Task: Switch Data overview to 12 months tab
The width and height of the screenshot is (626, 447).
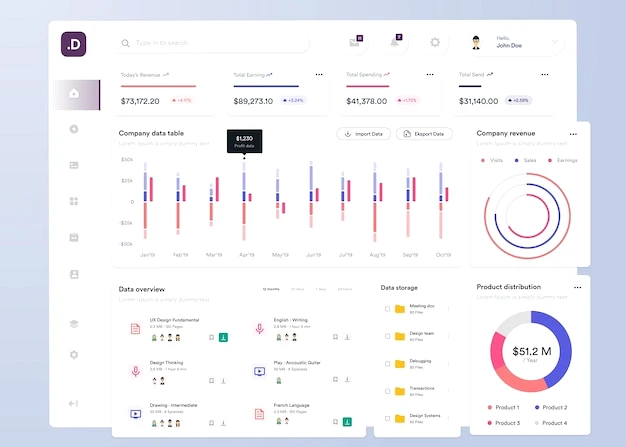Action: point(271,289)
